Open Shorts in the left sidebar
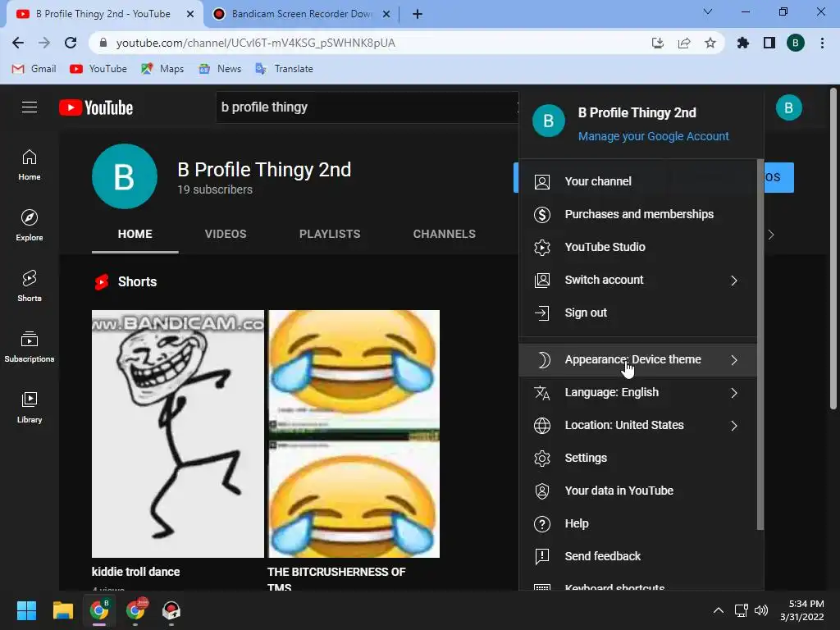Image resolution: width=840 pixels, height=630 pixels. (x=30, y=286)
